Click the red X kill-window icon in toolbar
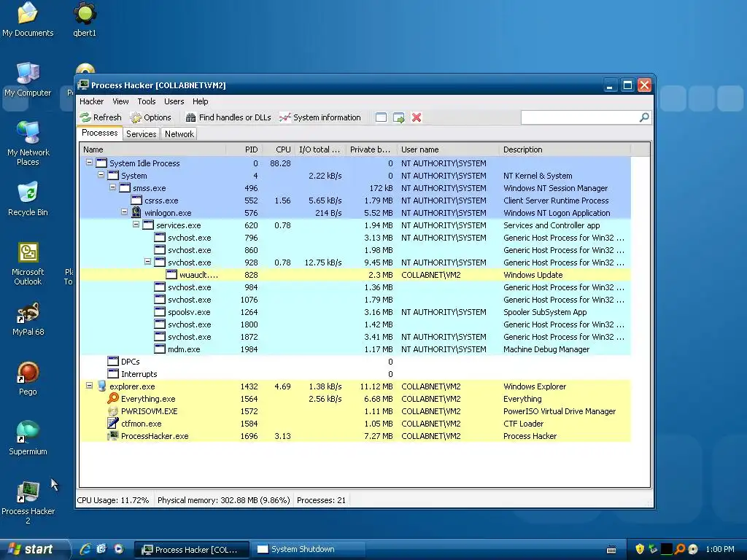The height and width of the screenshot is (560, 747). 417,117
